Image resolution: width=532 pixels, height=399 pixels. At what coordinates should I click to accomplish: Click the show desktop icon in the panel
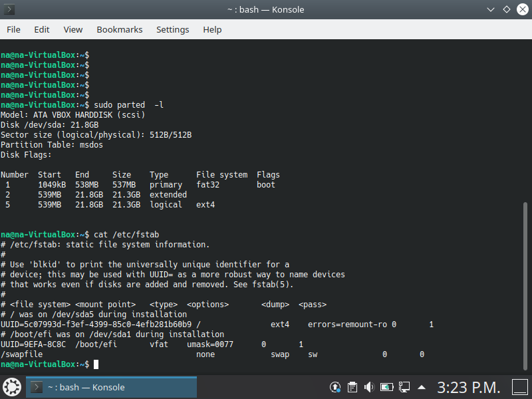pyautogui.click(x=519, y=387)
